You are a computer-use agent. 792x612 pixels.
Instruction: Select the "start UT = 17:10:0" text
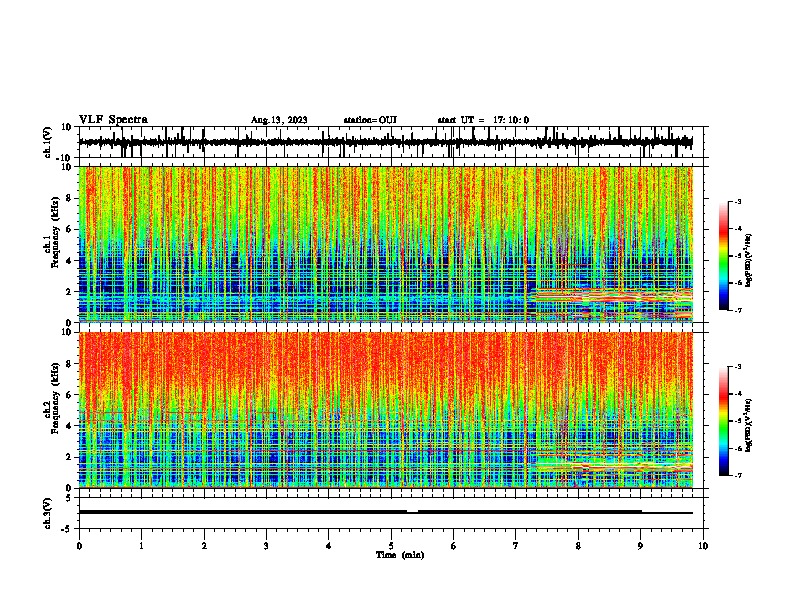click(x=483, y=120)
